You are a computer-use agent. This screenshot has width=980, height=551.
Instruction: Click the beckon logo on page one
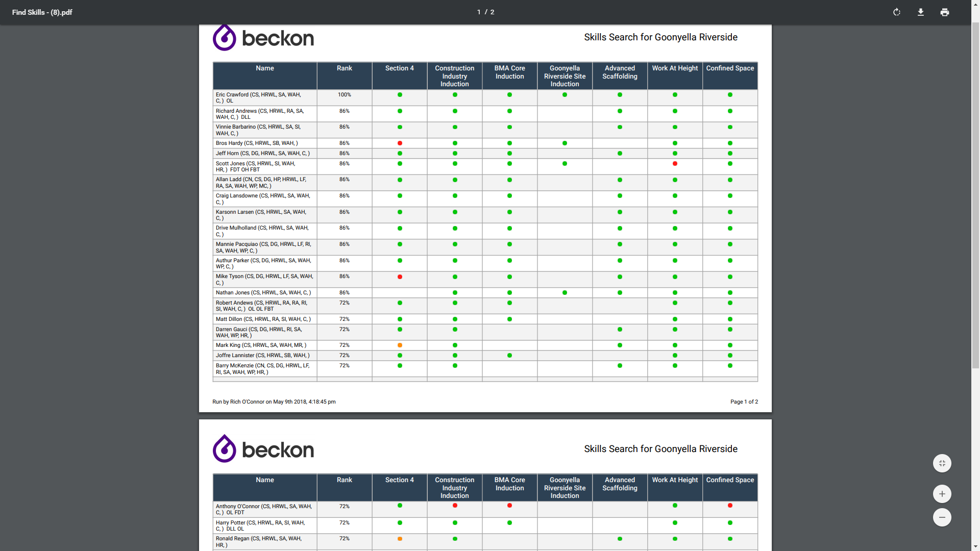point(263,38)
